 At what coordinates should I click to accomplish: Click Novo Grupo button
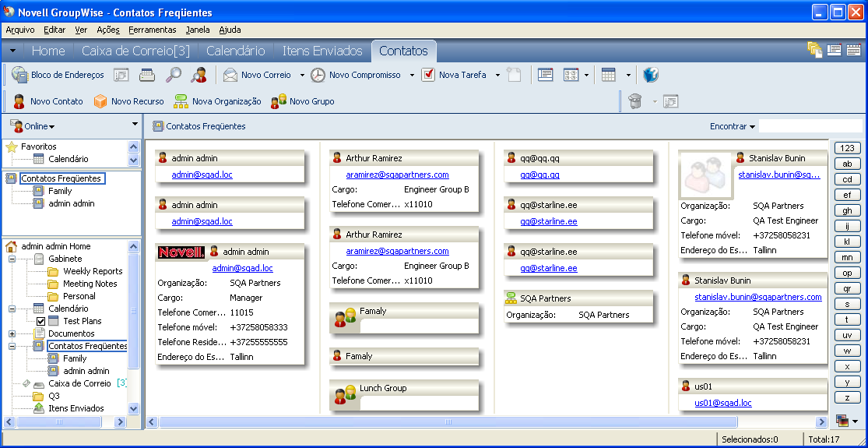coord(302,101)
